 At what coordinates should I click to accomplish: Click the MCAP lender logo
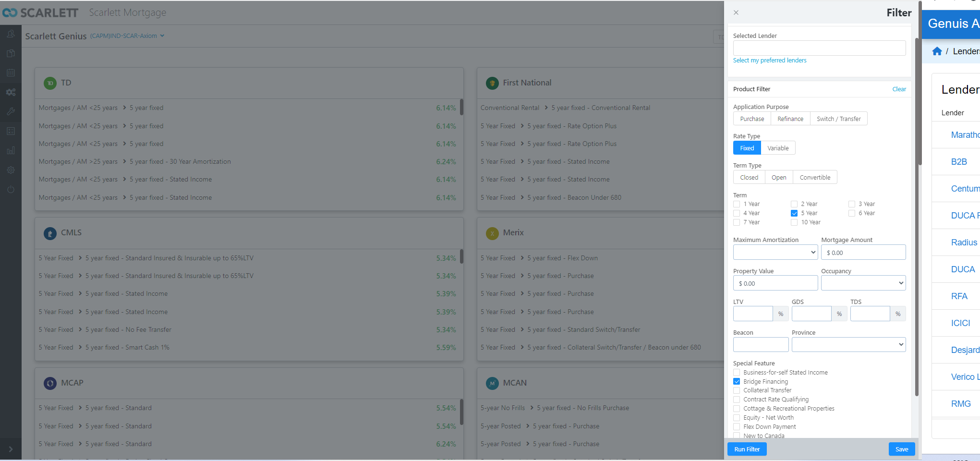[x=50, y=383]
